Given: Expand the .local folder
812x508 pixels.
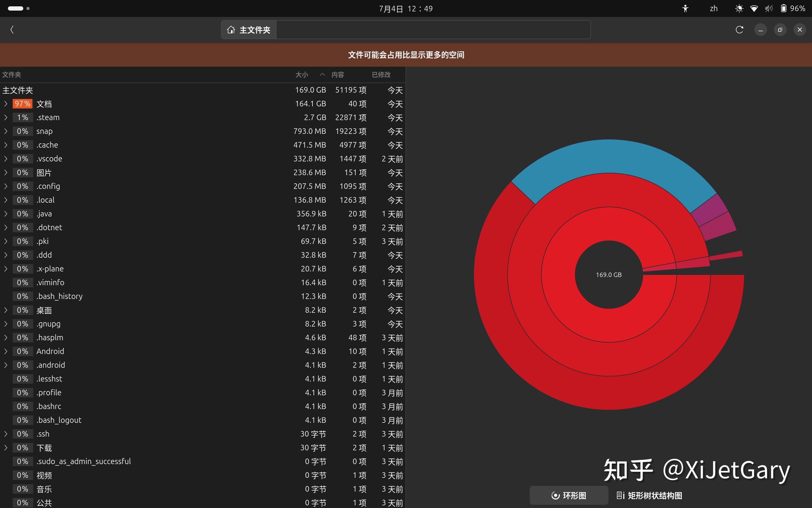Looking at the screenshot, I should click(6, 200).
